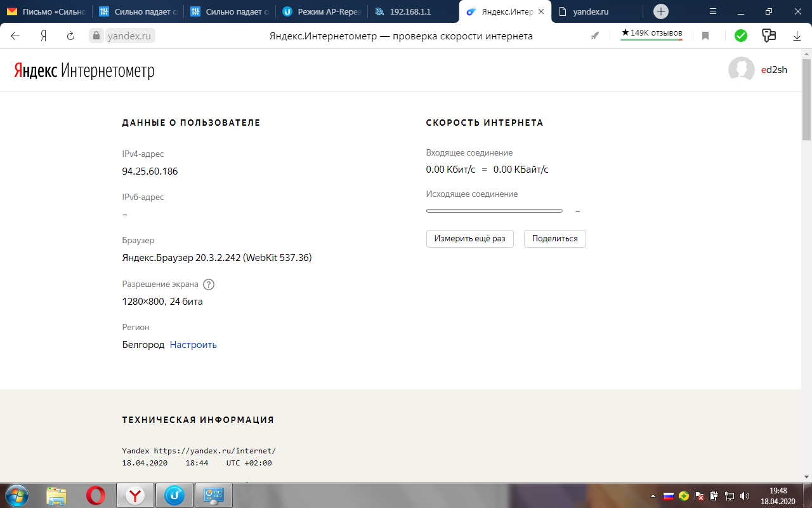Open the control panel taskbar icon
This screenshot has width=812, height=508.
[213, 495]
